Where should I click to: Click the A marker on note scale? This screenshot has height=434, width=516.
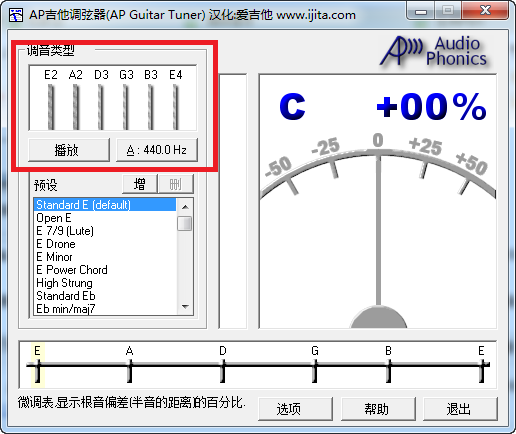tap(130, 366)
